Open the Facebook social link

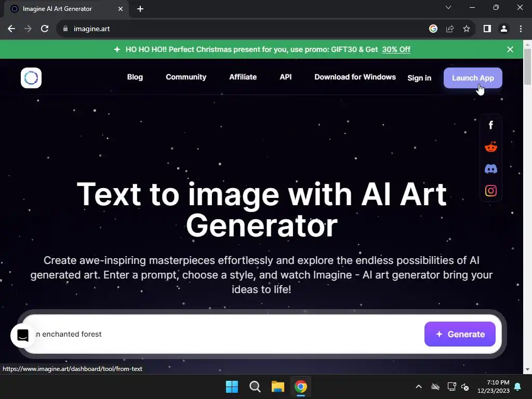[x=490, y=125]
